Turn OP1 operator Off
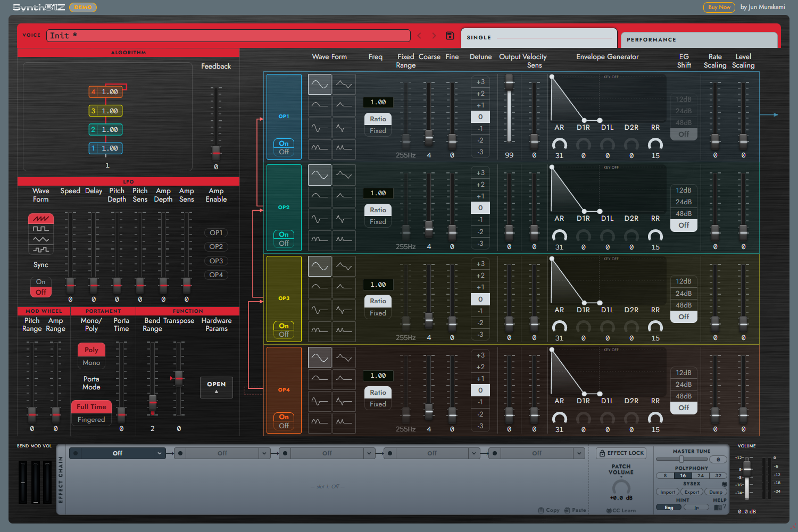Screen dimensions: 798x532 coord(284,152)
